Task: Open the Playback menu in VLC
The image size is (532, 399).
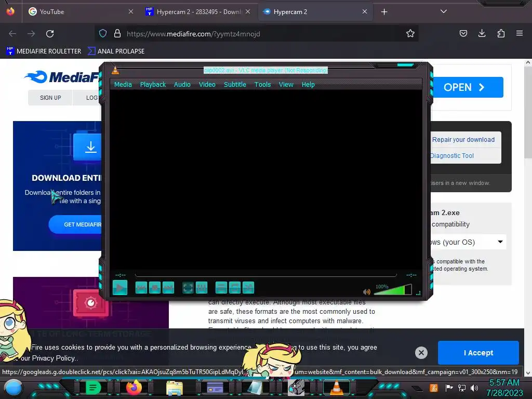Action: click(x=153, y=85)
